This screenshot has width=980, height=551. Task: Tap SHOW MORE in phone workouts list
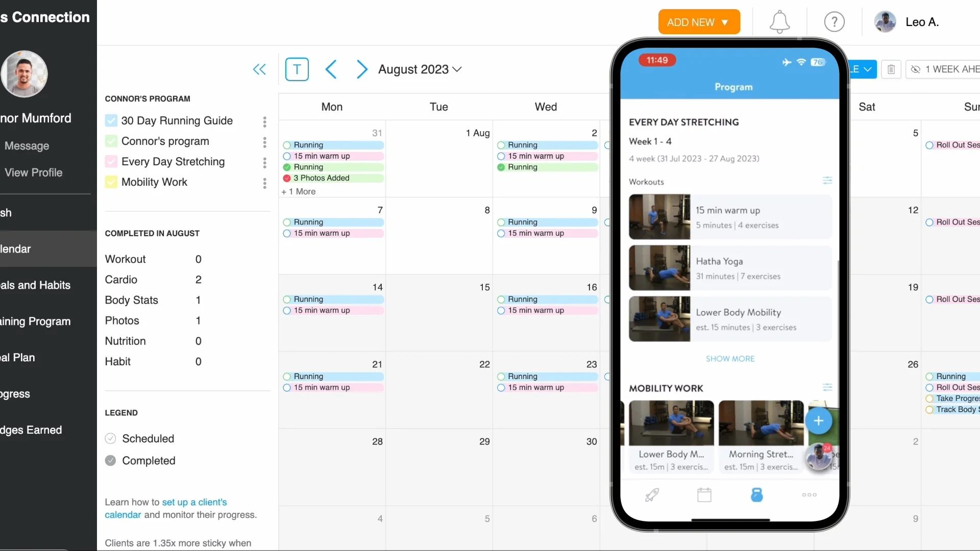pos(730,359)
